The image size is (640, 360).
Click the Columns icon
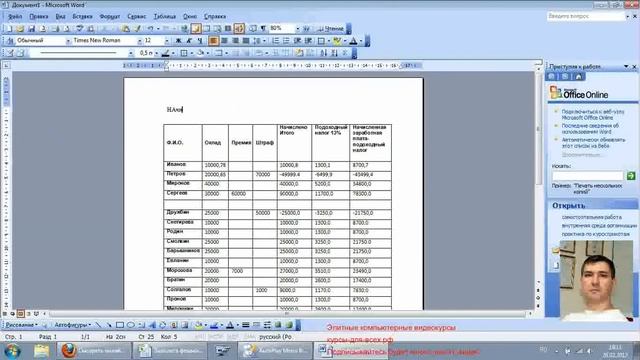(x=228, y=29)
